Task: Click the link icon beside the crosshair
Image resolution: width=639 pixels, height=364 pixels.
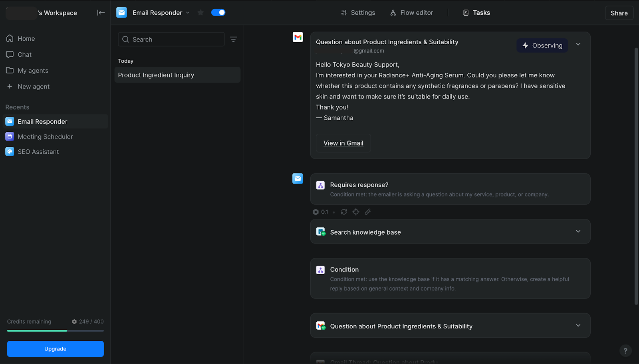Action: pos(368,212)
